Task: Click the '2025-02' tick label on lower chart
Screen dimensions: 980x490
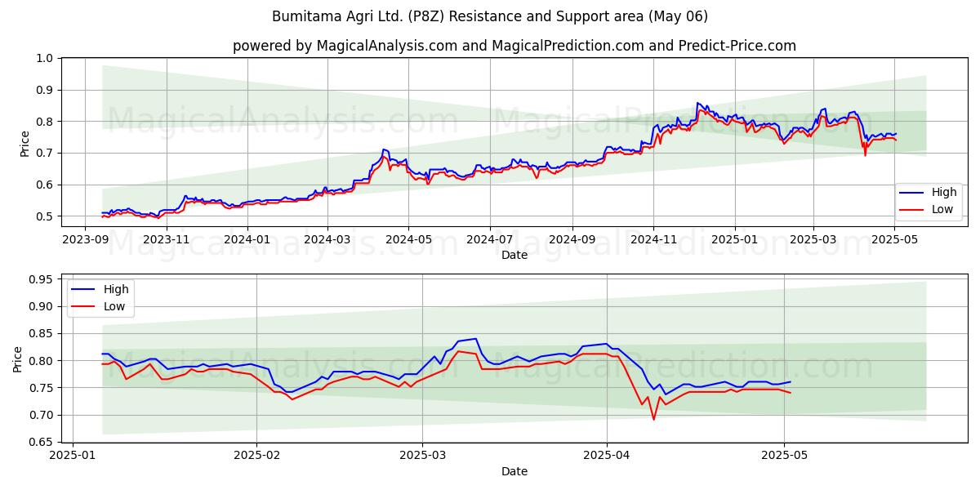Action: point(256,457)
